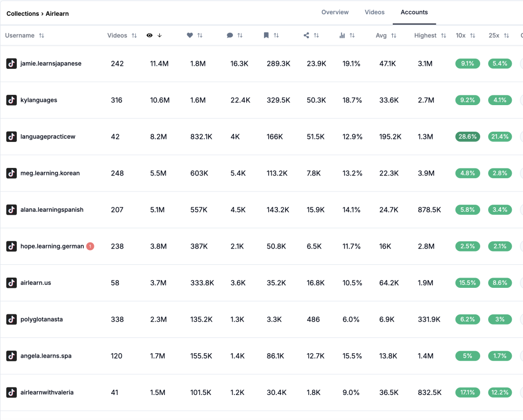Viewport: 523px width, 420px height.
Task: Switch to the Videos tab
Action: 374,12
